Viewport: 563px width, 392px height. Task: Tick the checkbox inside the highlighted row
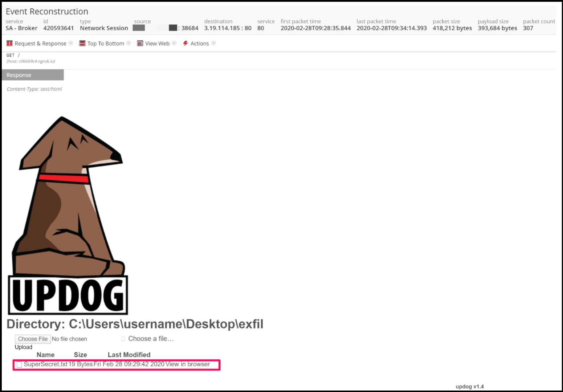[19, 364]
